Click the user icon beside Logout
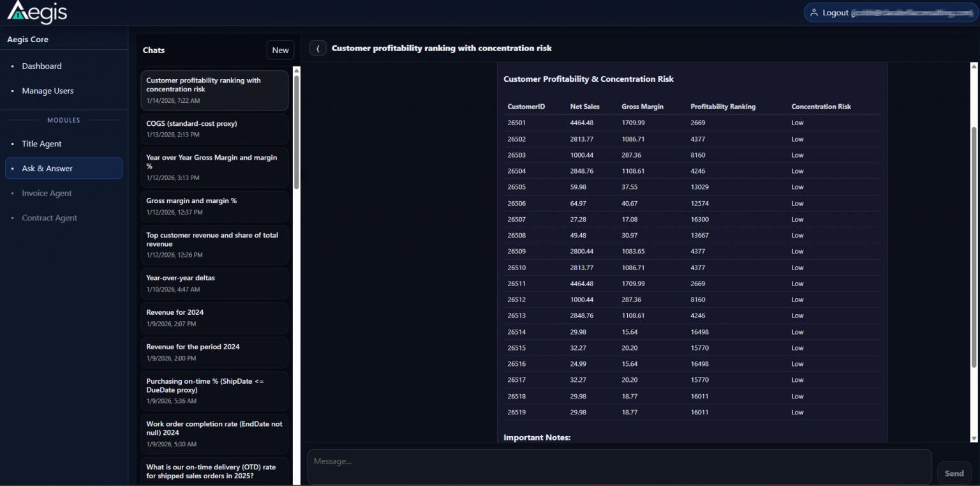The width and height of the screenshot is (980, 486). point(813,13)
